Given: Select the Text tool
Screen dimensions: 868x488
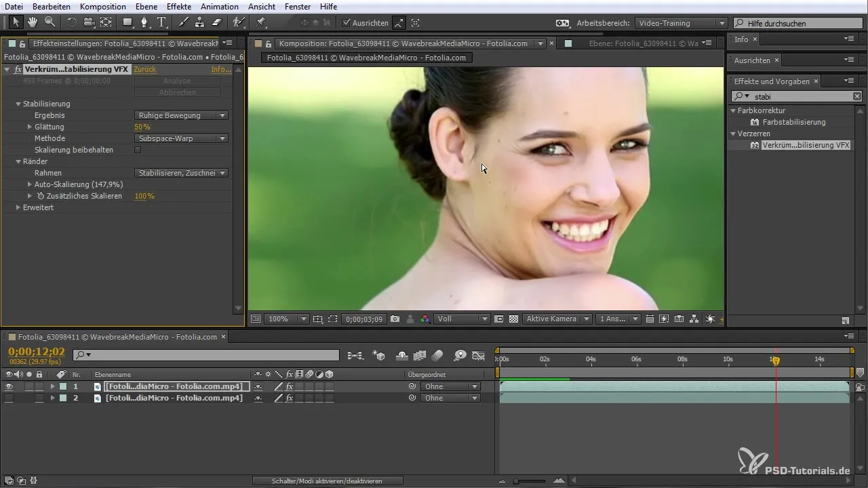Looking at the screenshot, I should (161, 22).
